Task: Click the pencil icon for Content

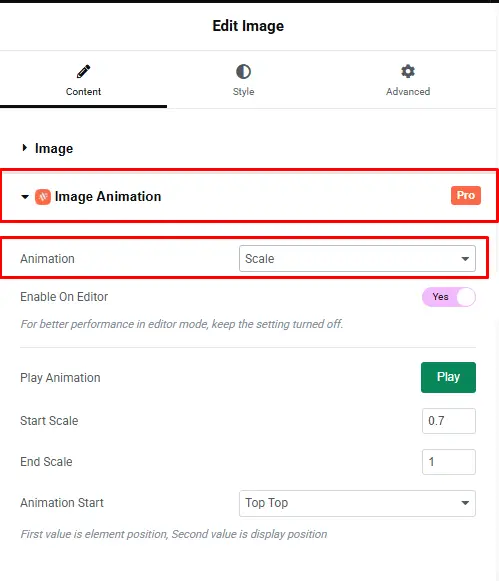Action: (x=83, y=72)
